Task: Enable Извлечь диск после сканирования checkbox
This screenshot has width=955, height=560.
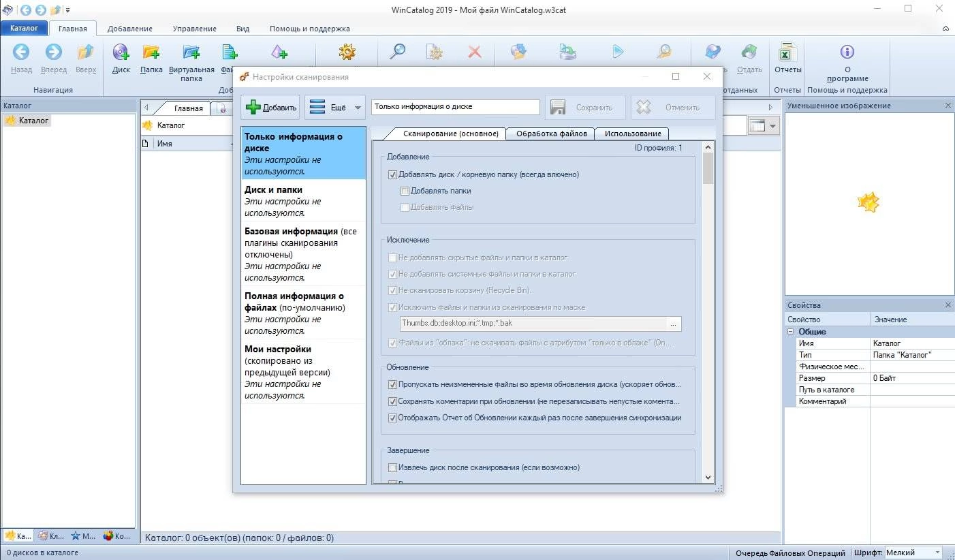Action: (x=392, y=467)
